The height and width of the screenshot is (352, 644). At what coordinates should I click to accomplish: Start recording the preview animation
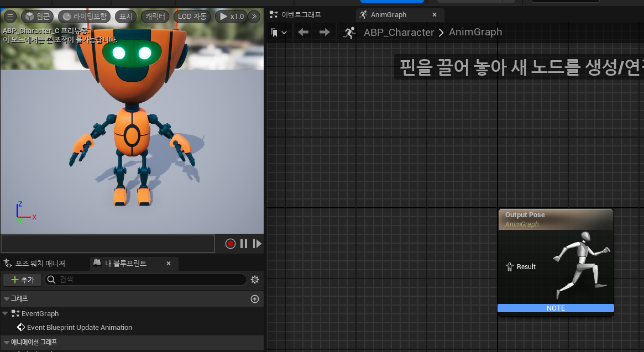tap(231, 244)
